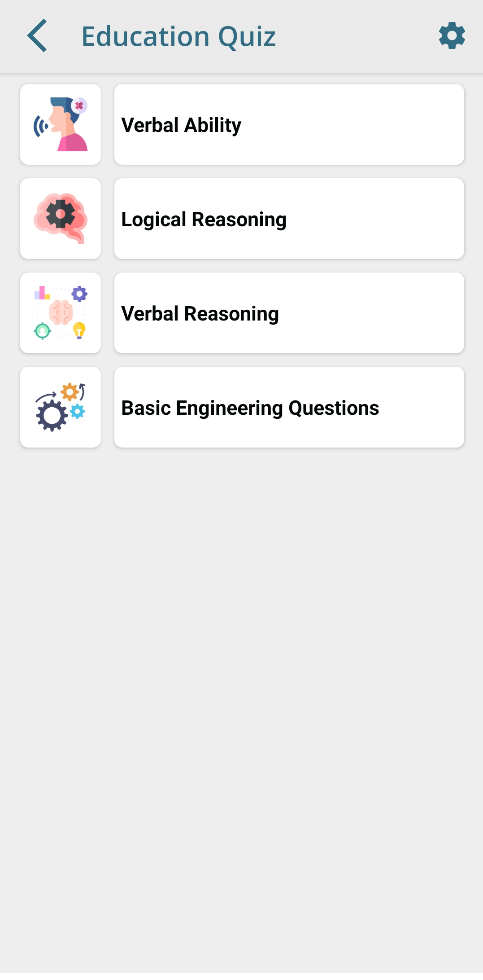483x980 pixels.
Task: Go back using the left arrow
Action: coord(37,35)
